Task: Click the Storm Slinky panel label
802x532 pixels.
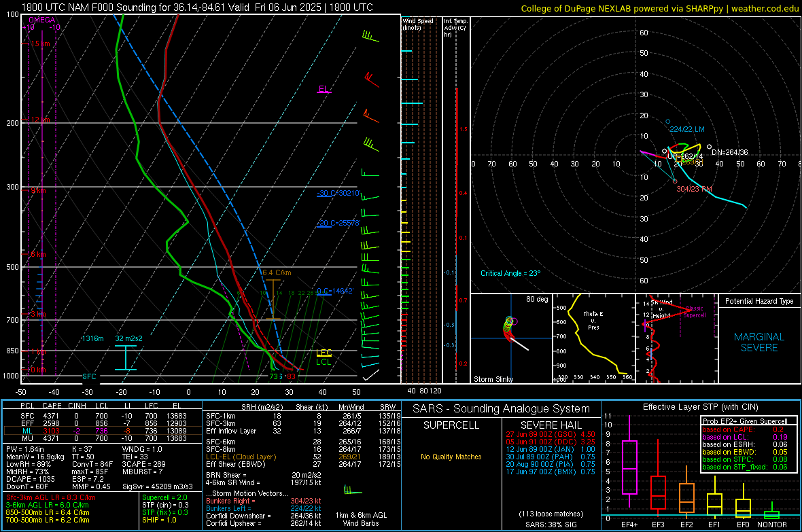Action: (493, 379)
